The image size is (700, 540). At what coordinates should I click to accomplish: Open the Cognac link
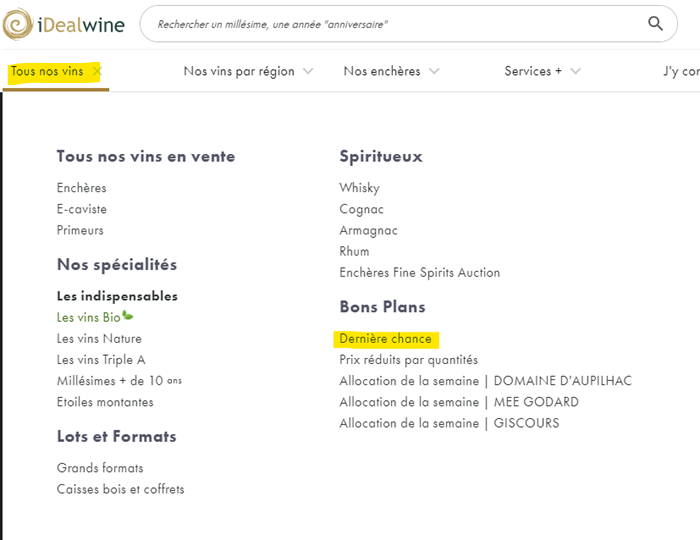pyautogui.click(x=361, y=209)
